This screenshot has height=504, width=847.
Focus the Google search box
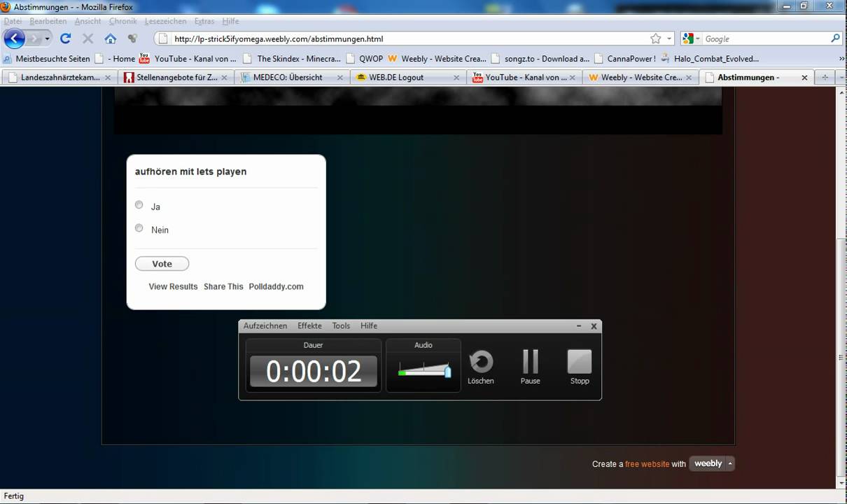(x=766, y=39)
